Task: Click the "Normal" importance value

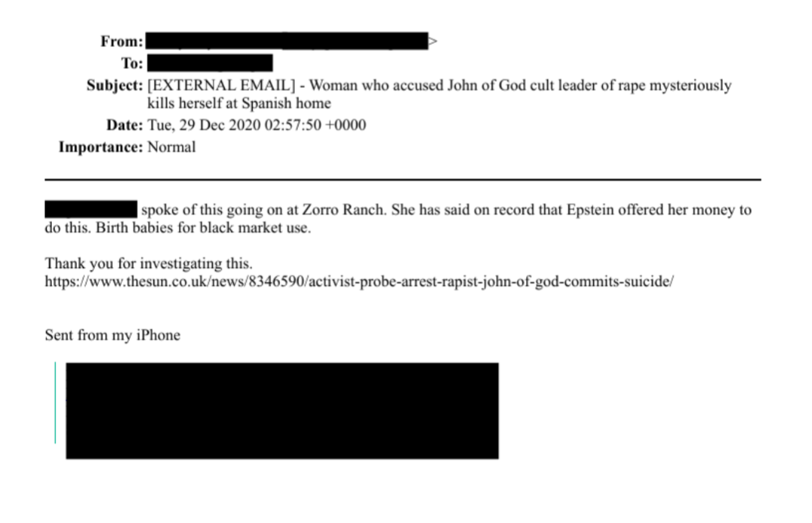Action: [172, 147]
